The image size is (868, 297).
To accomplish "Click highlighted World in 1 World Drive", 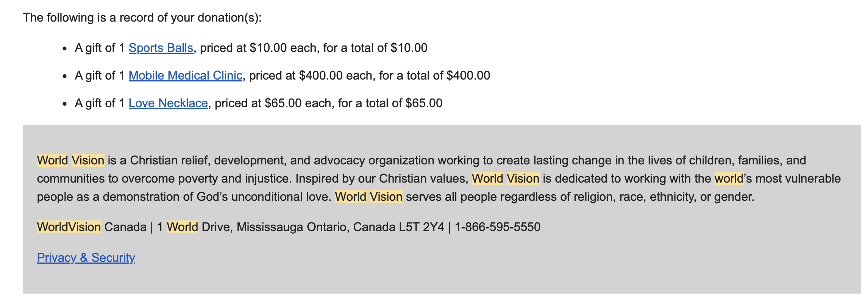I will (x=183, y=227).
